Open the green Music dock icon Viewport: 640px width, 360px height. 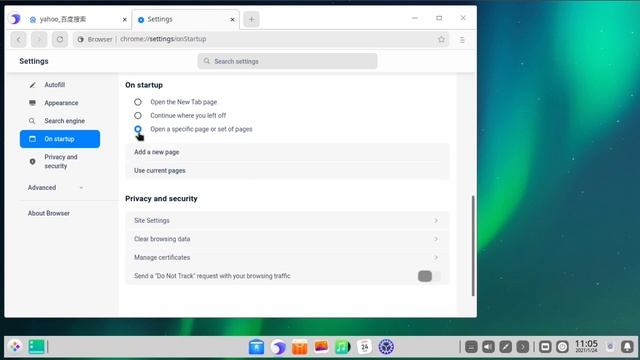pyautogui.click(x=342, y=347)
